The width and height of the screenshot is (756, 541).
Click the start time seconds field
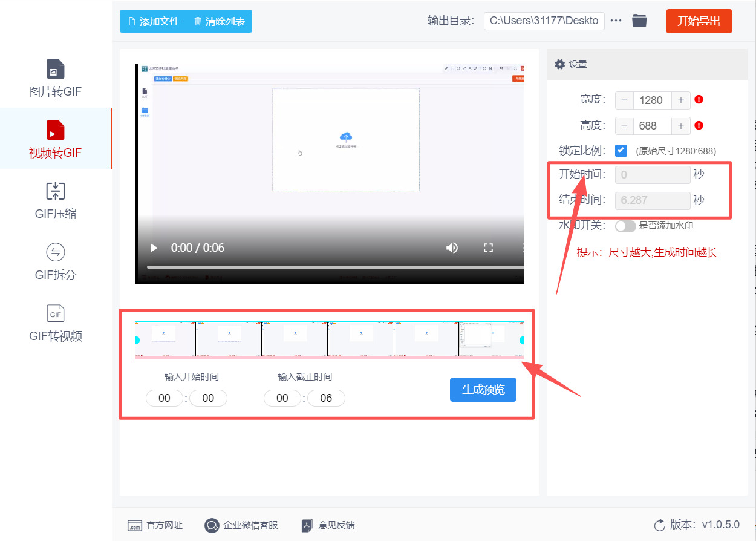pos(208,398)
